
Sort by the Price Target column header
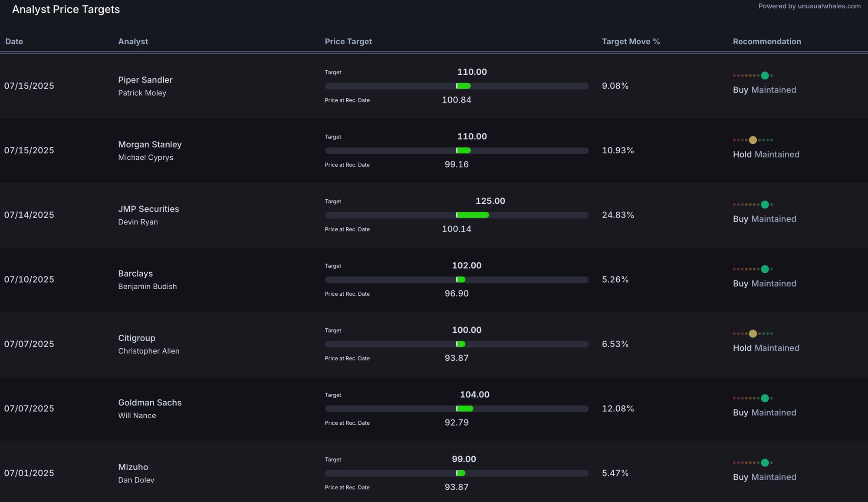tap(349, 42)
